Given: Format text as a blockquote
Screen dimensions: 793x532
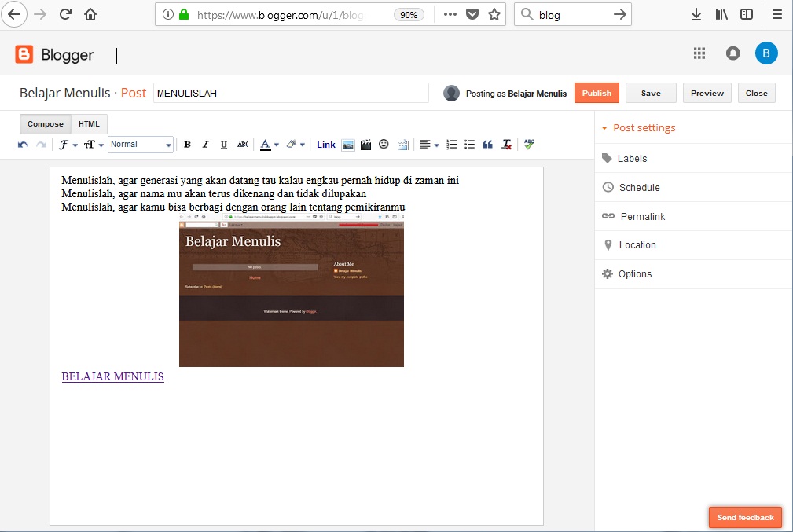Looking at the screenshot, I should tap(487, 145).
